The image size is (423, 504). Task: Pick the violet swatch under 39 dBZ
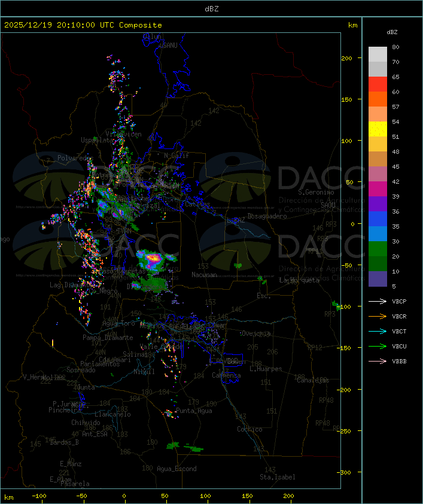[378, 204]
